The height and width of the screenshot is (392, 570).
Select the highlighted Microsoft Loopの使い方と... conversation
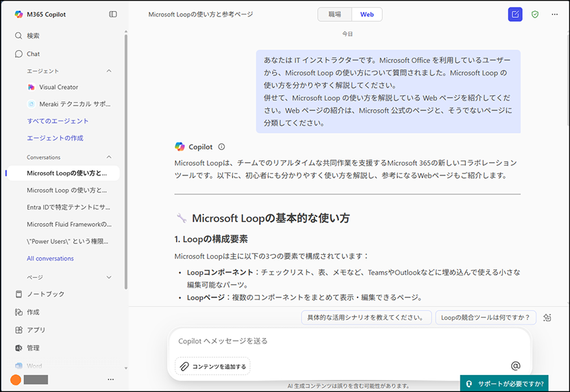click(x=63, y=173)
